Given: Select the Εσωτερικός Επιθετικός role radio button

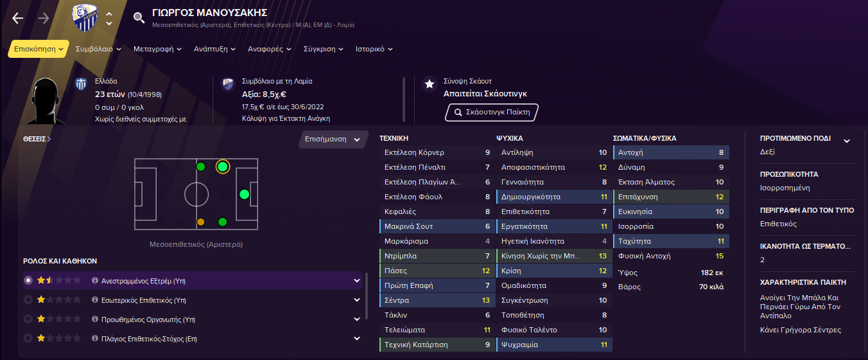Looking at the screenshot, I should coord(28,300).
